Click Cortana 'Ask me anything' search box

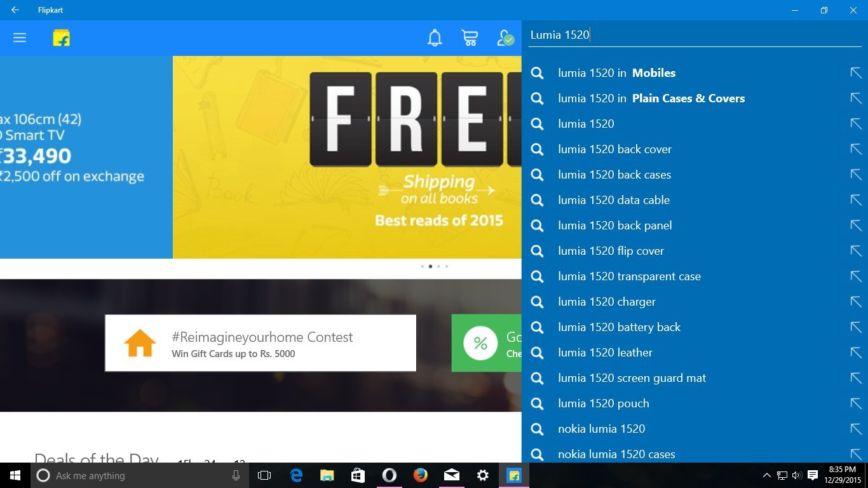(140, 475)
